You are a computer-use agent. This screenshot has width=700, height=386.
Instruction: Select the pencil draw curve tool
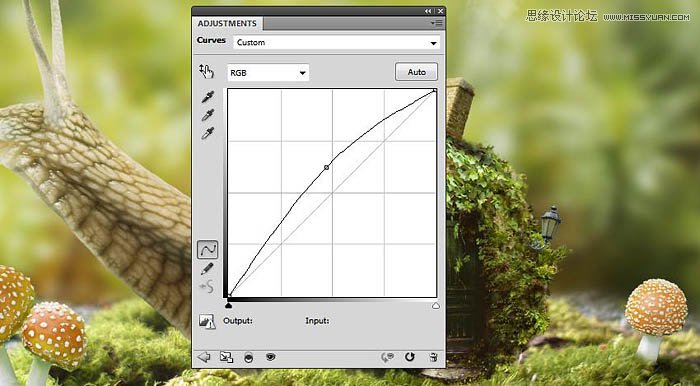tap(207, 268)
